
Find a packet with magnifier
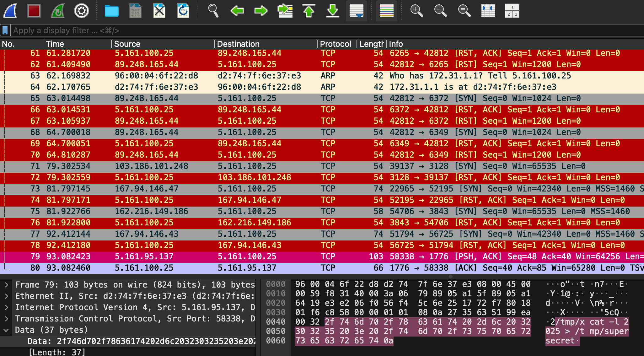(213, 11)
